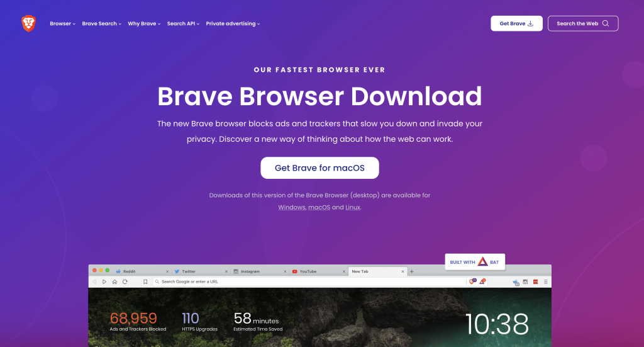Select the Instagram tab in mockup browser

[x=260, y=271]
